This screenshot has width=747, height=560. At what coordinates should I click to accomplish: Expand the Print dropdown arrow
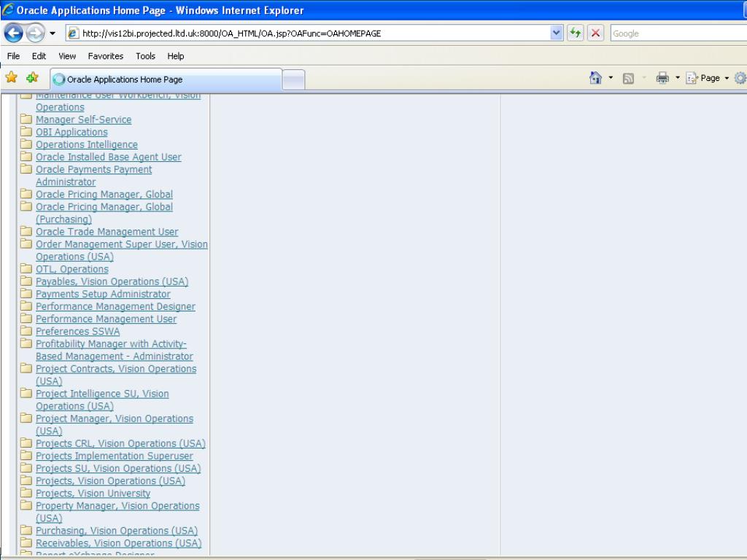pos(678,77)
